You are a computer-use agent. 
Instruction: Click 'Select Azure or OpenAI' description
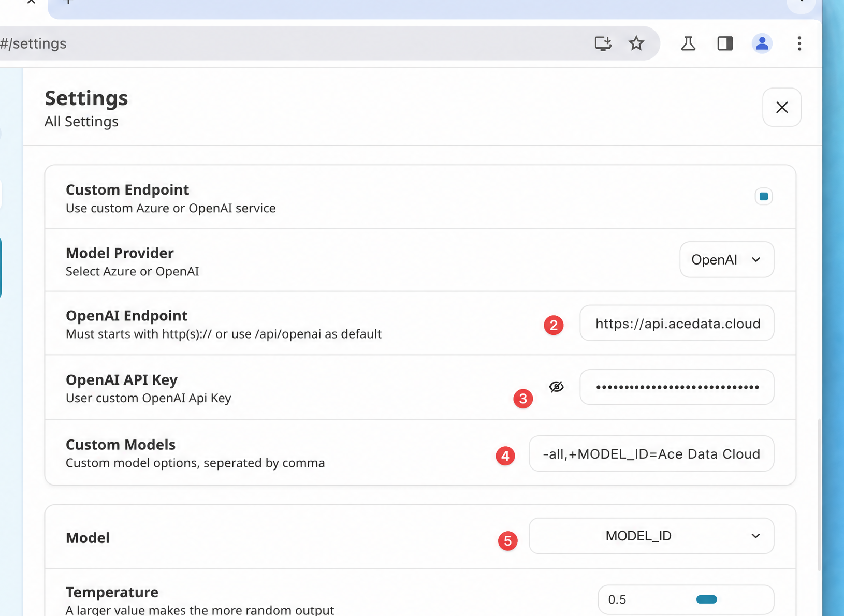132,271
